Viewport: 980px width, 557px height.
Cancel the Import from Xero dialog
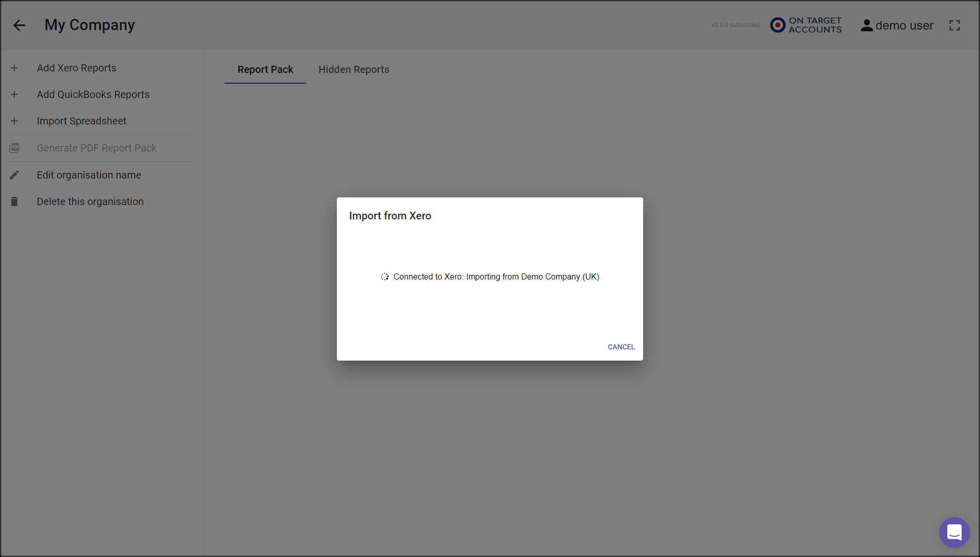(621, 347)
